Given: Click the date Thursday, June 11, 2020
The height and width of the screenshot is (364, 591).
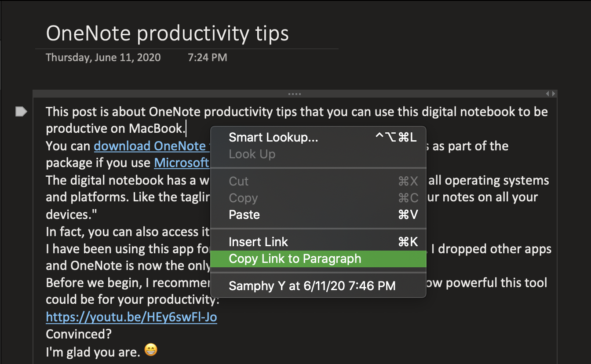Looking at the screenshot, I should coord(103,57).
